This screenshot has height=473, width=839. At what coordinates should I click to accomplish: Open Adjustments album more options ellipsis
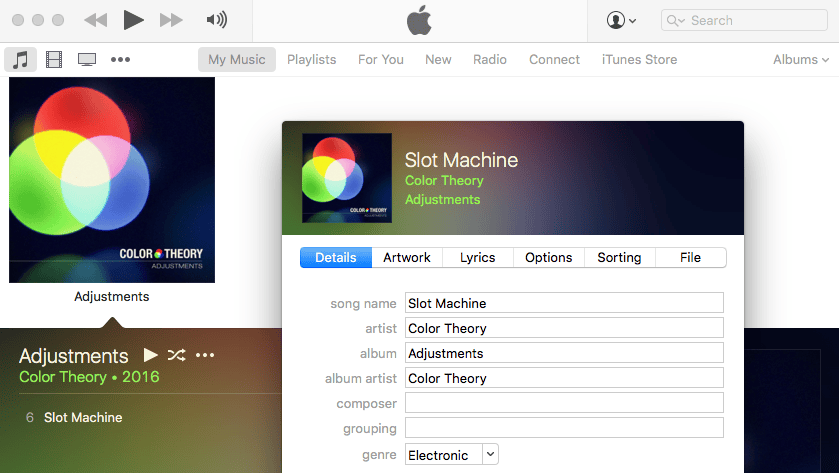point(205,355)
